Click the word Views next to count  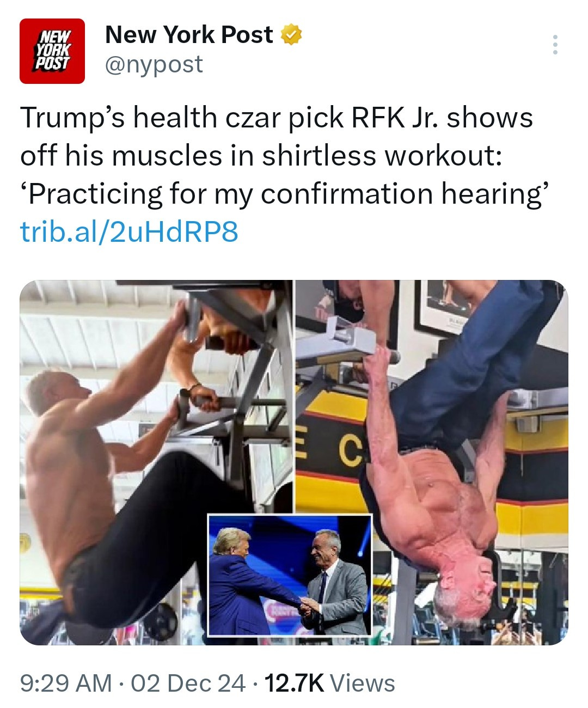pos(363,683)
